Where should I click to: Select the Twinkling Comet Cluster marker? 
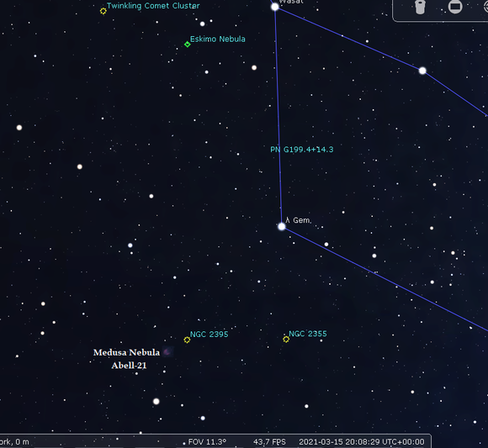(103, 11)
